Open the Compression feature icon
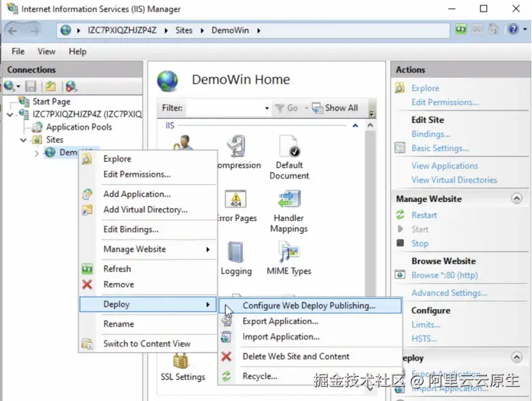 pos(237,146)
